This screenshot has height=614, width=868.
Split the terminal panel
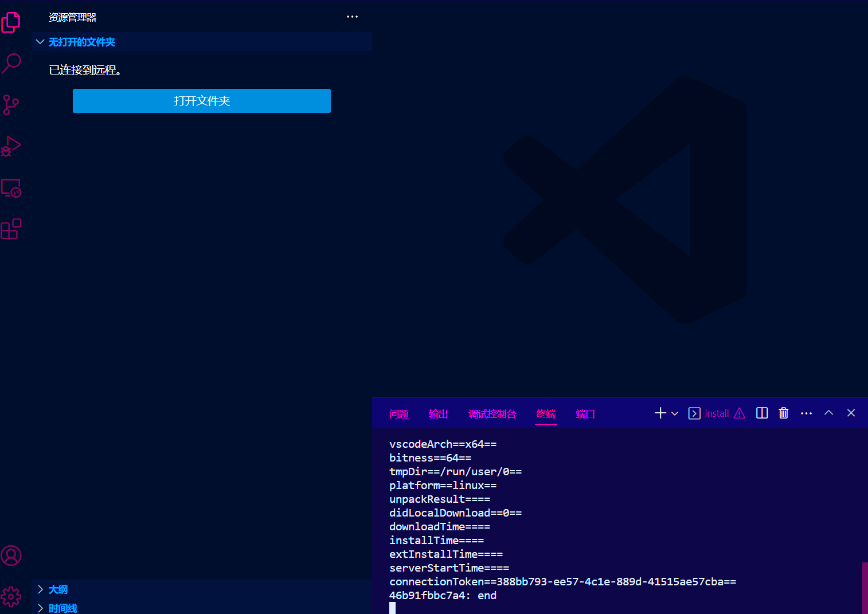pos(762,413)
